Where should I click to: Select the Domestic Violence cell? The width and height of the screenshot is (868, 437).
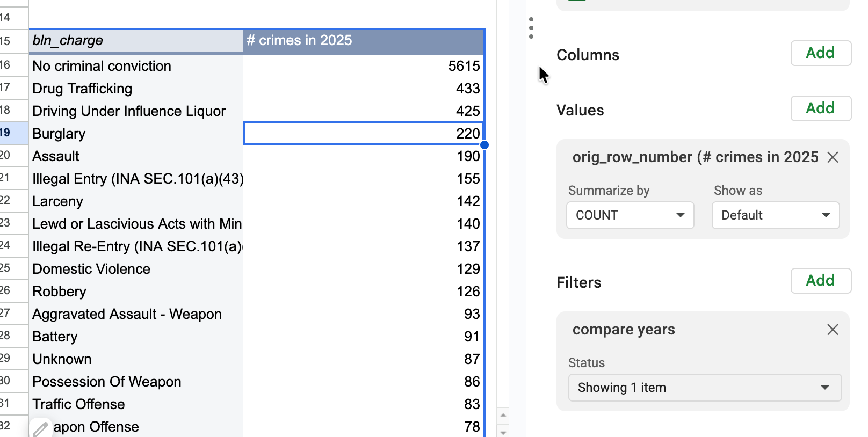click(x=135, y=269)
